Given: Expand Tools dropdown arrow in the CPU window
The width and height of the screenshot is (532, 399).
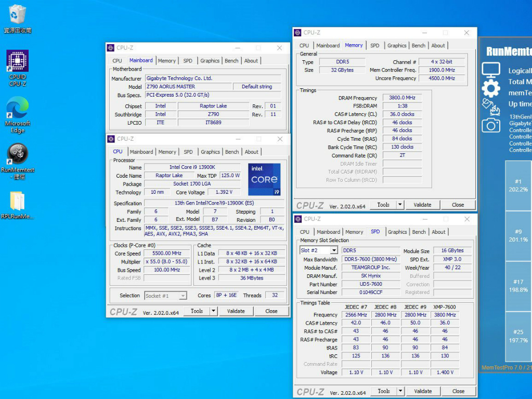Looking at the screenshot, I should (213, 311).
